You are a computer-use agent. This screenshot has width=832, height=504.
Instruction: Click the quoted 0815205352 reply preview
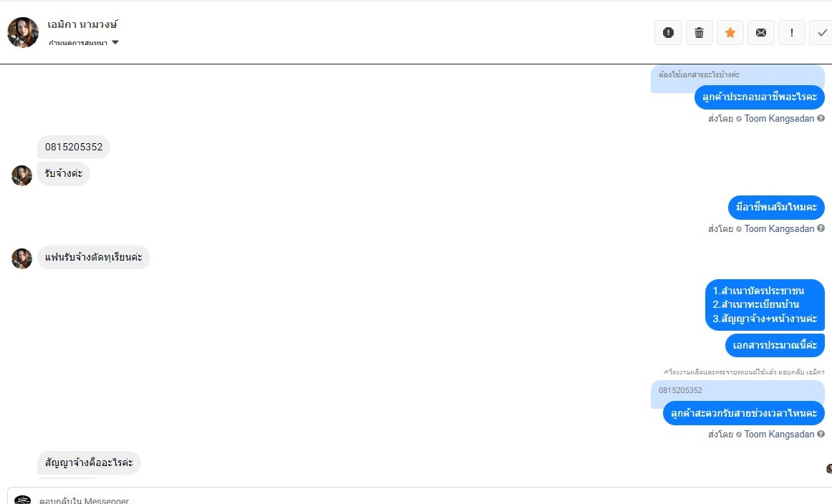pos(737,391)
